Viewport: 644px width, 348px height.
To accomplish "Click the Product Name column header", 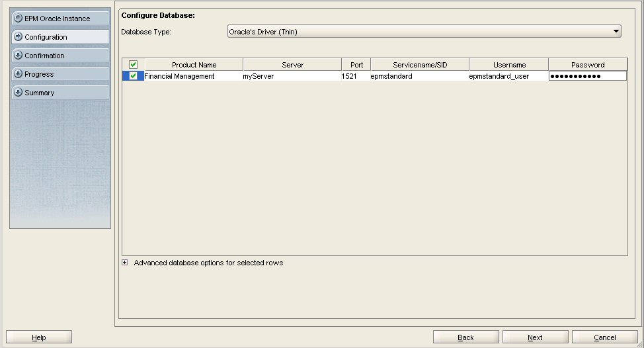I will (194, 64).
